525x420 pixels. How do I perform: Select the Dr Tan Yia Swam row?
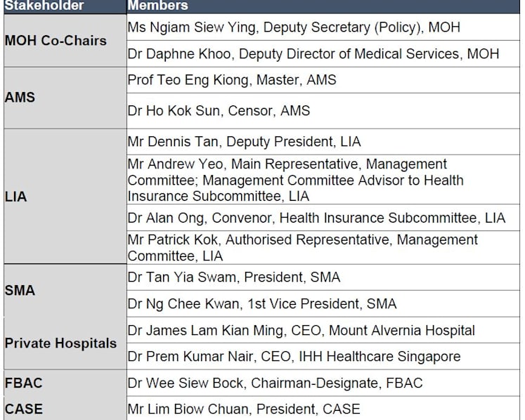click(x=323, y=277)
